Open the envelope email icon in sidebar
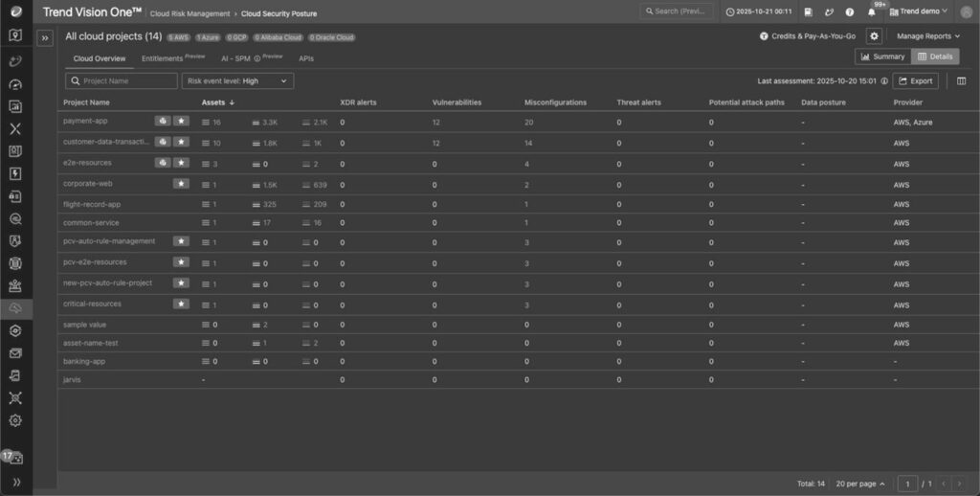 pyautogui.click(x=15, y=353)
